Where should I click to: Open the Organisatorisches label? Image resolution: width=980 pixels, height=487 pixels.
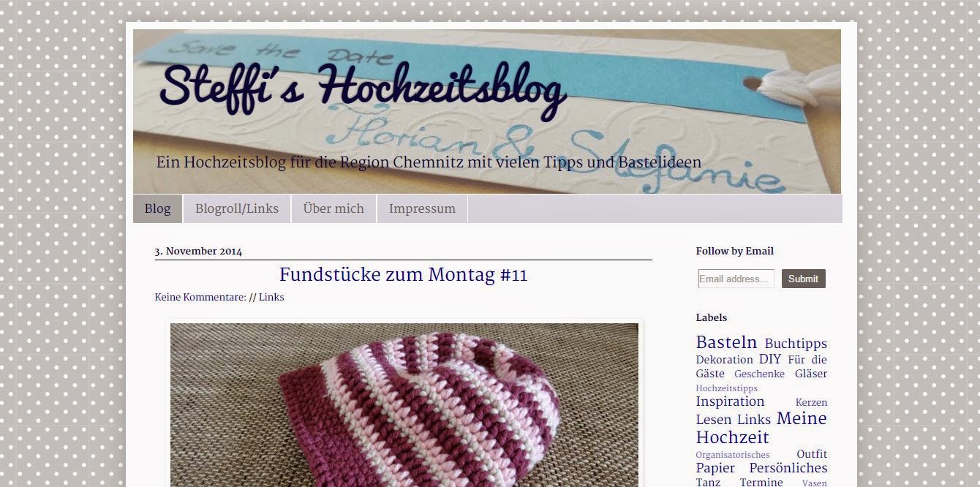click(732, 455)
